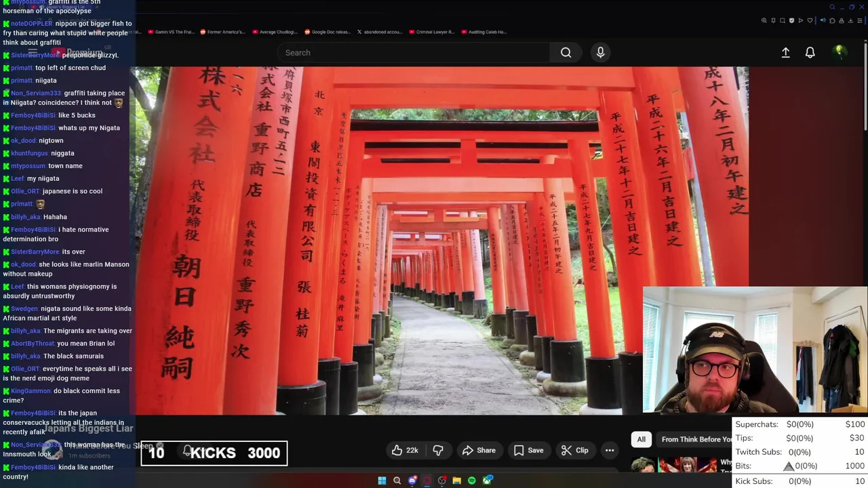This screenshot has width=868, height=488.
Task: Open more actions ellipsis under video
Action: [610, 450]
